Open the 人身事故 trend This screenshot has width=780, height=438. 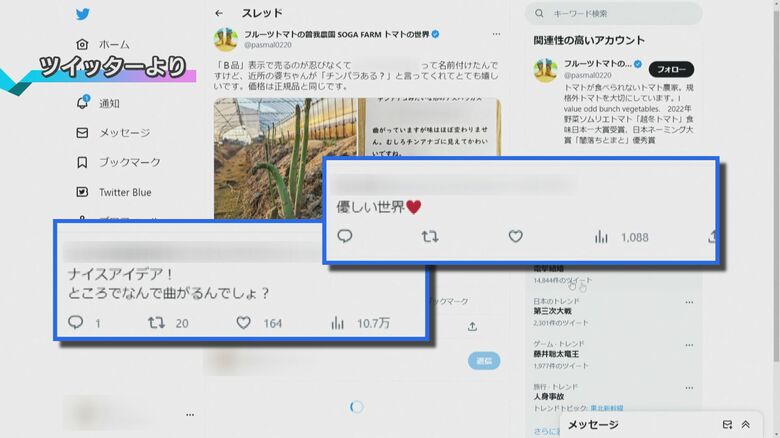pyautogui.click(x=549, y=397)
